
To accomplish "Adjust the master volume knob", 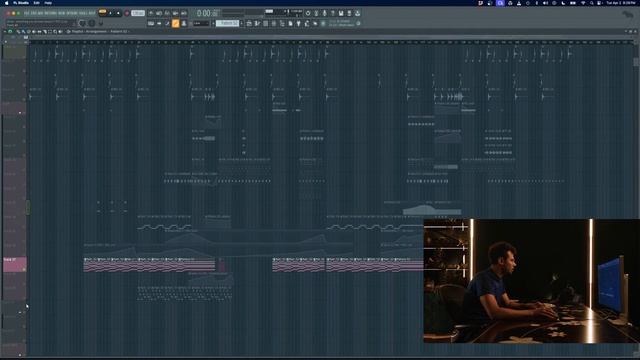I will pos(82,23).
